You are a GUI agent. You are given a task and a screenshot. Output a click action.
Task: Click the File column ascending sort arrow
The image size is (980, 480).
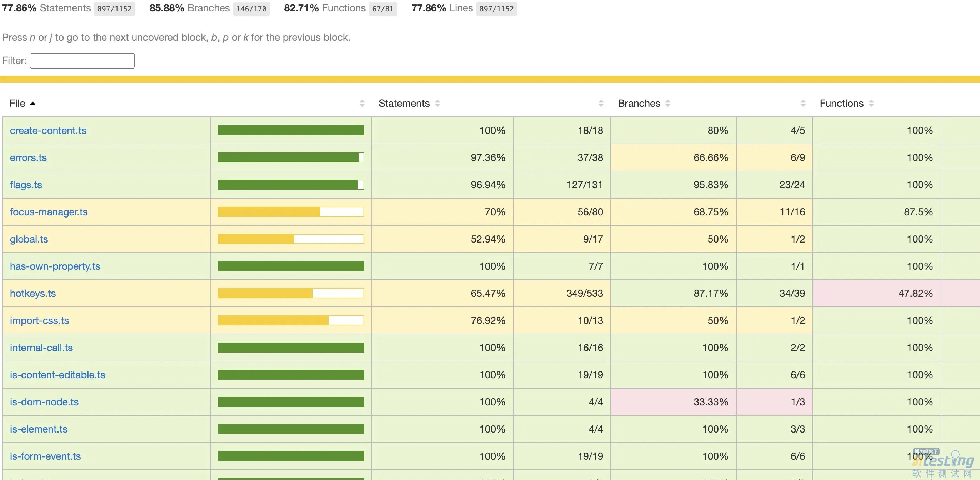point(33,104)
